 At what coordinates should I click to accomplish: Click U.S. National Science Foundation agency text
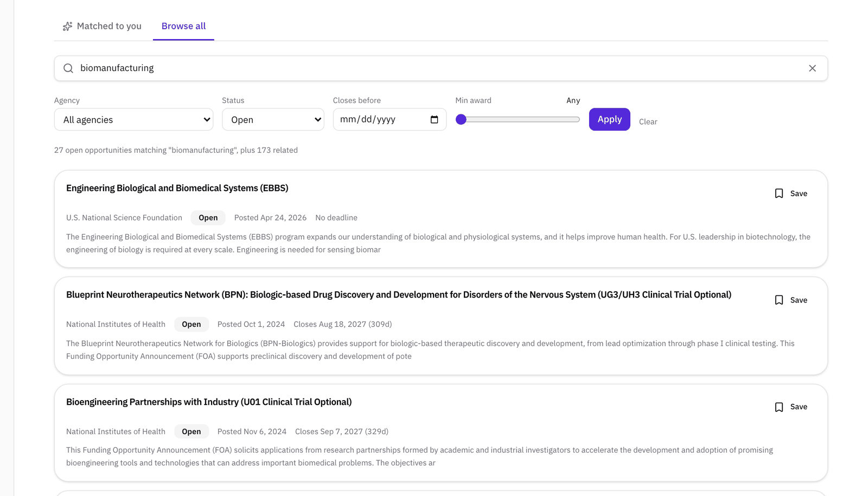point(124,218)
